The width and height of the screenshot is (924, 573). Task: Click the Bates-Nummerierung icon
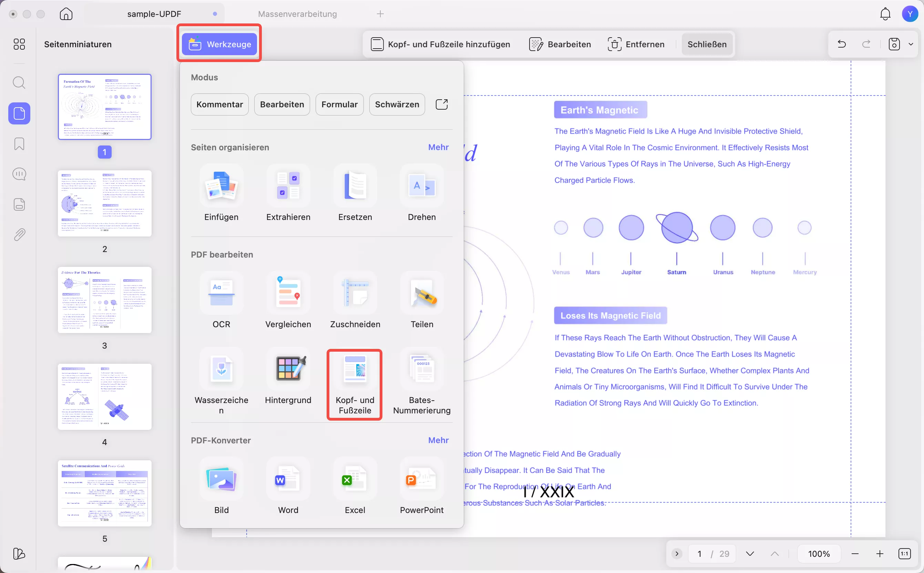pyautogui.click(x=421, y=370)
